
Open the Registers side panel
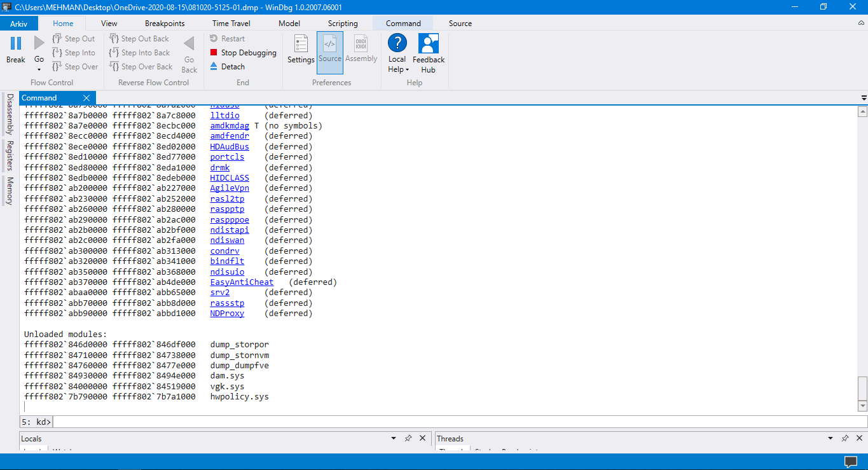coord(10,156)
